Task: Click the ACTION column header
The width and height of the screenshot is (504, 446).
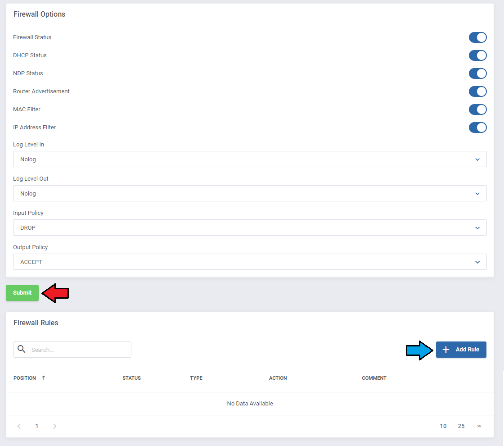Action: point(278,378)
